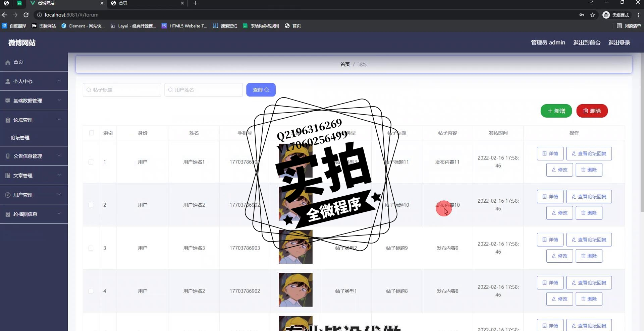The image size is (644, 331).
Task: Click 修改 for row 1
Action: point(559,170)
